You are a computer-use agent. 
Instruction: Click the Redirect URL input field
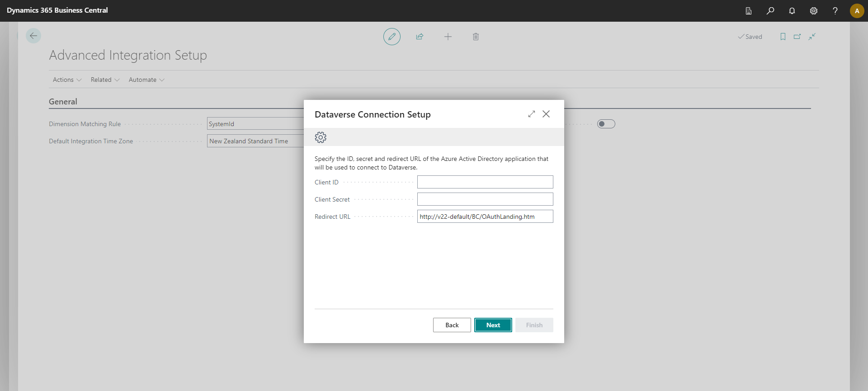coord(485,217)
